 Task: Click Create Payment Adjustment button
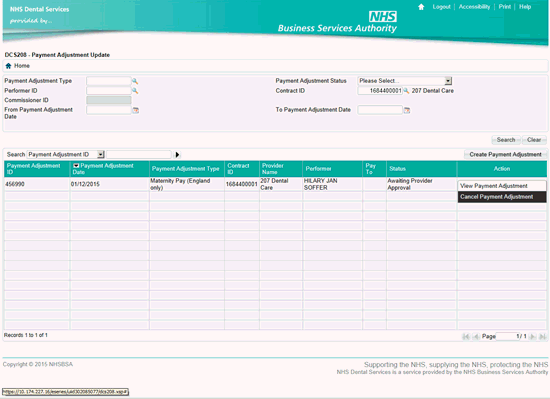click(505, 155)
